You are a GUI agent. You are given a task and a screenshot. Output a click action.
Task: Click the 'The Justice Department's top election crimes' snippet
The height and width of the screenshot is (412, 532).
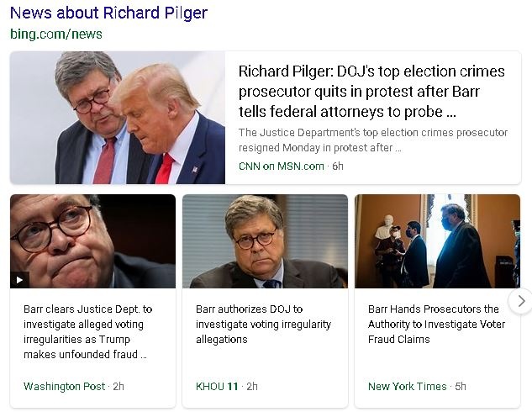point(373,140)
